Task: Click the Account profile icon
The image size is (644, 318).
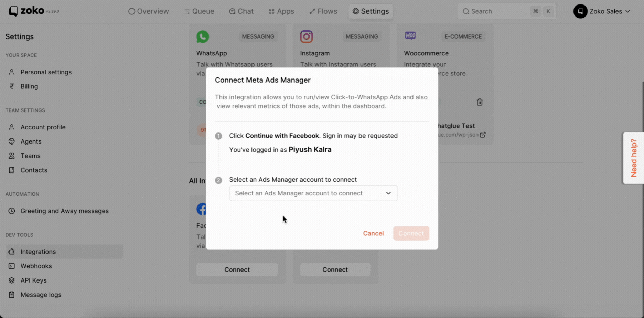Action: [12, 127]
